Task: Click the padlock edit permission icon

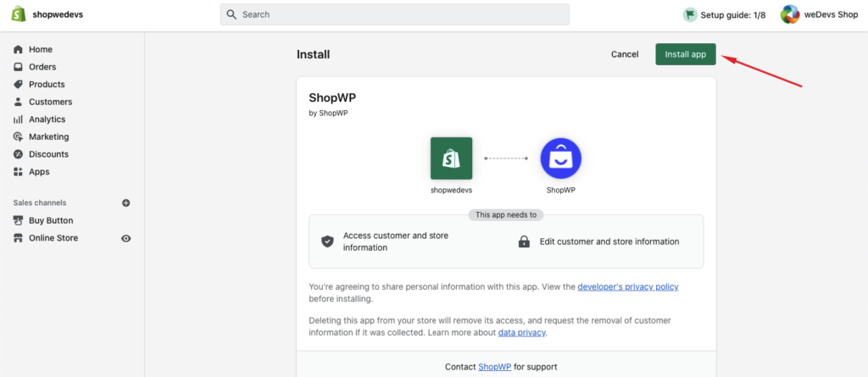Action: [524, 242]
